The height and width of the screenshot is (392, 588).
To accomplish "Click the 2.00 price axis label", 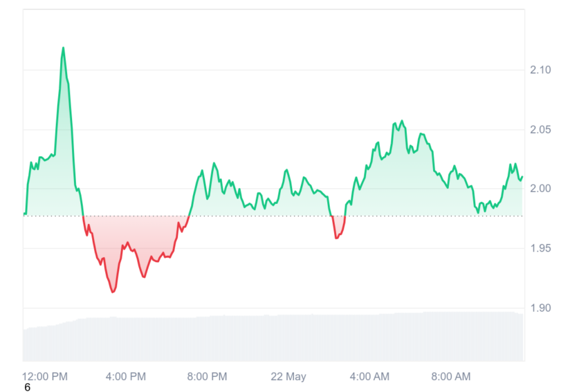I will (x=540, y=189).
